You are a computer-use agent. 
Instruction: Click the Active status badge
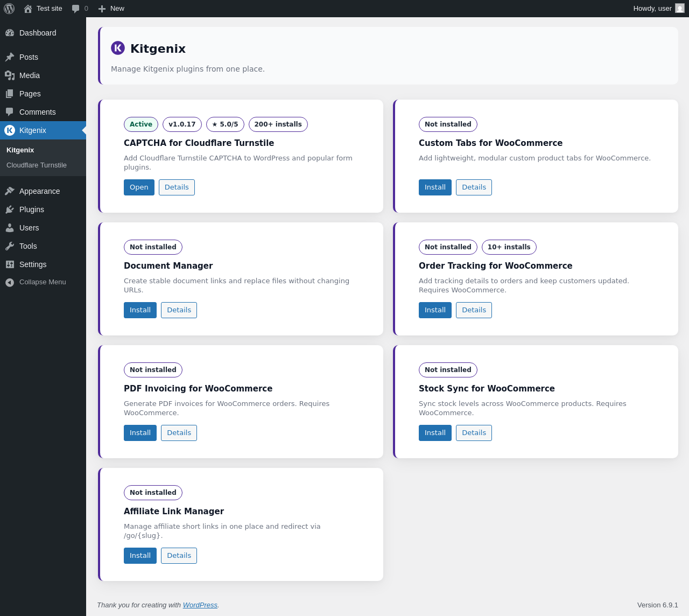141,124
